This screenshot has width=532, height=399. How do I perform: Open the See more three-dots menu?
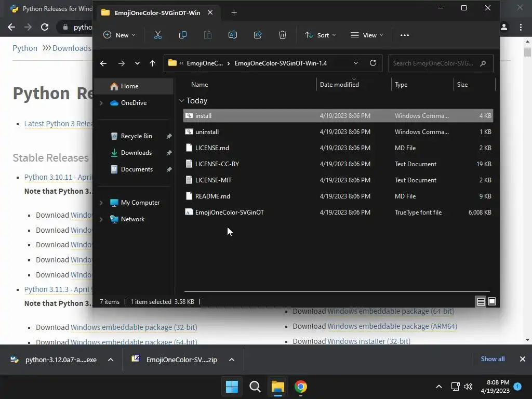404,35
